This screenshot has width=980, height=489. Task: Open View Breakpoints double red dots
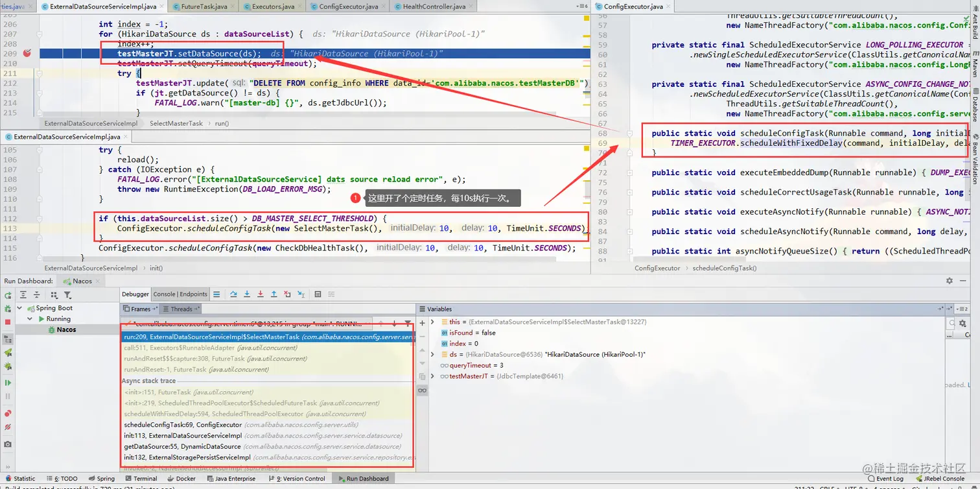pos(8,413)
